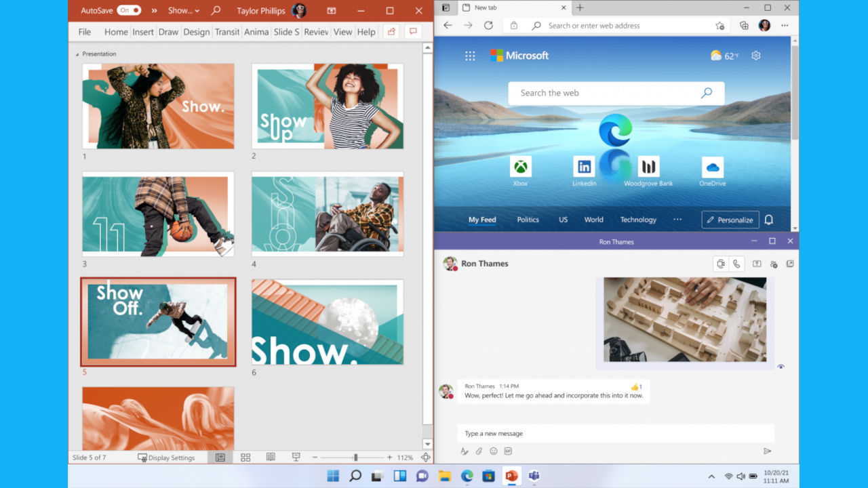Click Display Settings in PowerPoint status bar
The height and width of the screenshot is (488, 868).
pos(166,457)
